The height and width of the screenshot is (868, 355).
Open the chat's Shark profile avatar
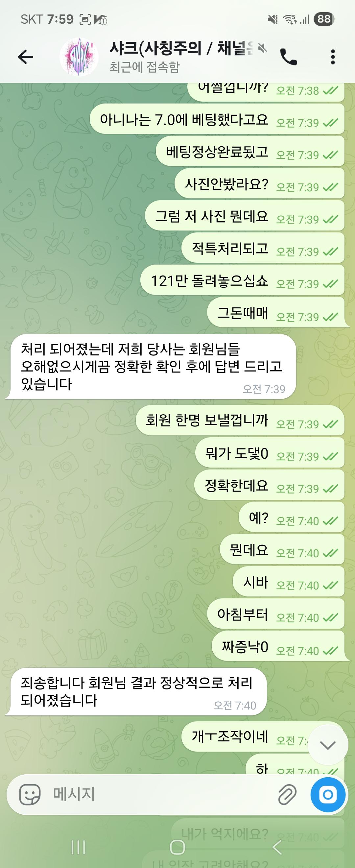point(79,57)
